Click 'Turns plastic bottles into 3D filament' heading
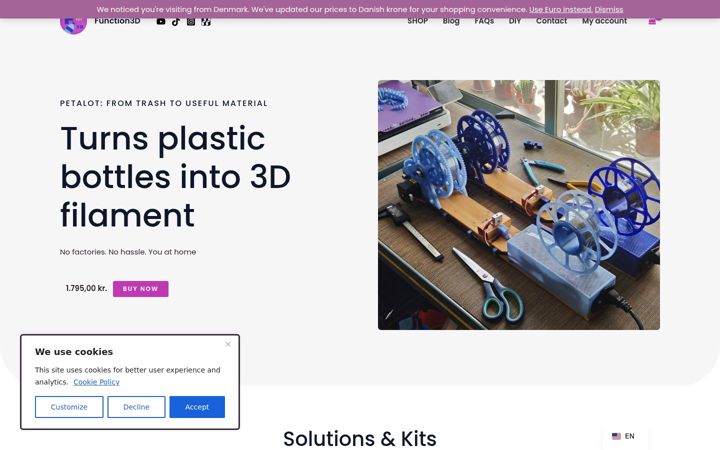 point(175,177)
